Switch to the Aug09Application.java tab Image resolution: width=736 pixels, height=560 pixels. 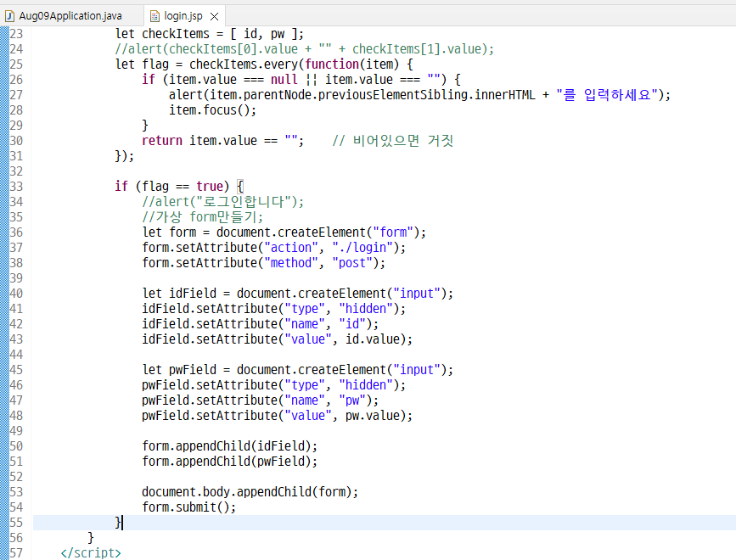tap(70, 16)
